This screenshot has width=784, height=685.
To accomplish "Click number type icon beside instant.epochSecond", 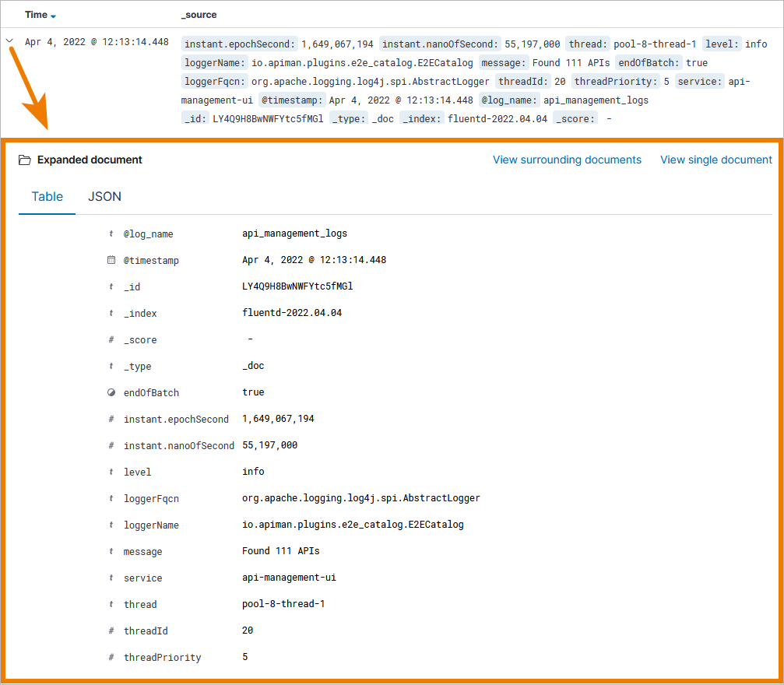I will click(x=111, y=419).
